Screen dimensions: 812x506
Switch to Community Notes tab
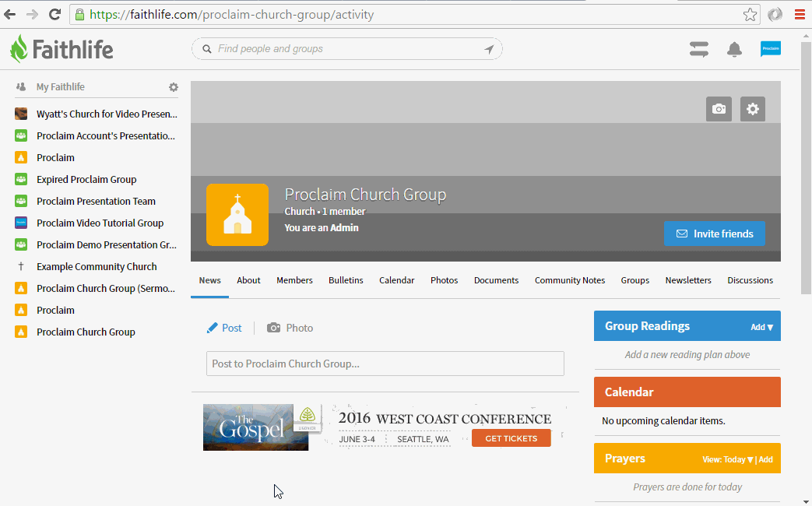pos(570,280)
